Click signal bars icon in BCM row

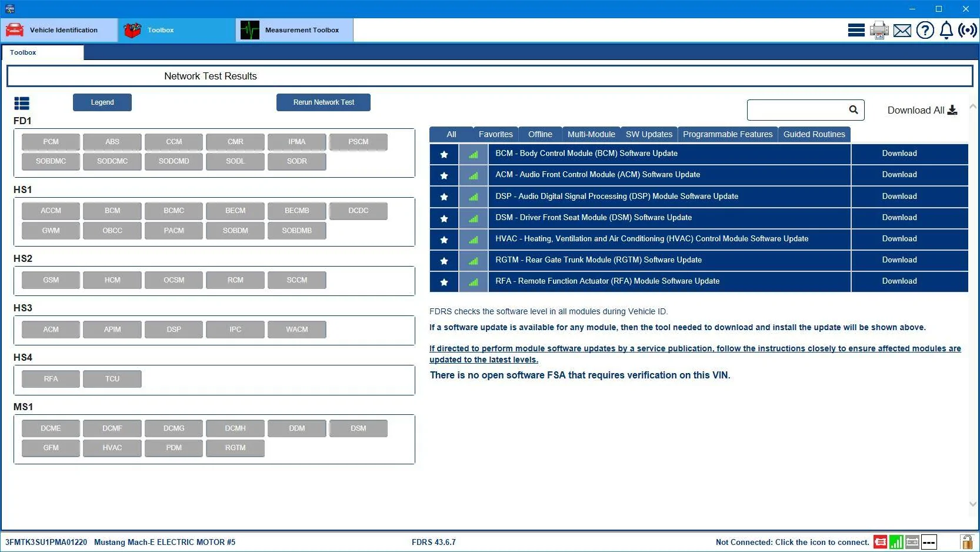click(x=474, y=154)
